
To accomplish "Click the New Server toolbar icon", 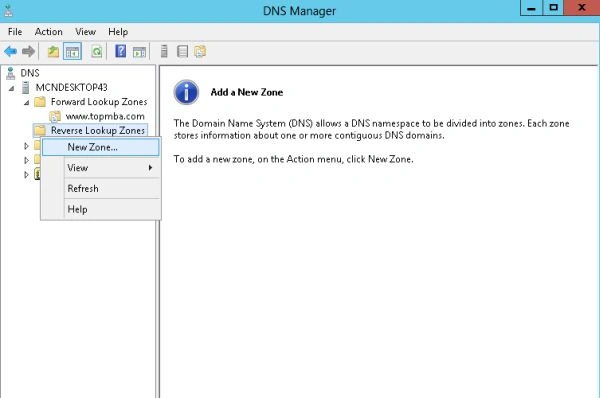I will tap(164, 51).
